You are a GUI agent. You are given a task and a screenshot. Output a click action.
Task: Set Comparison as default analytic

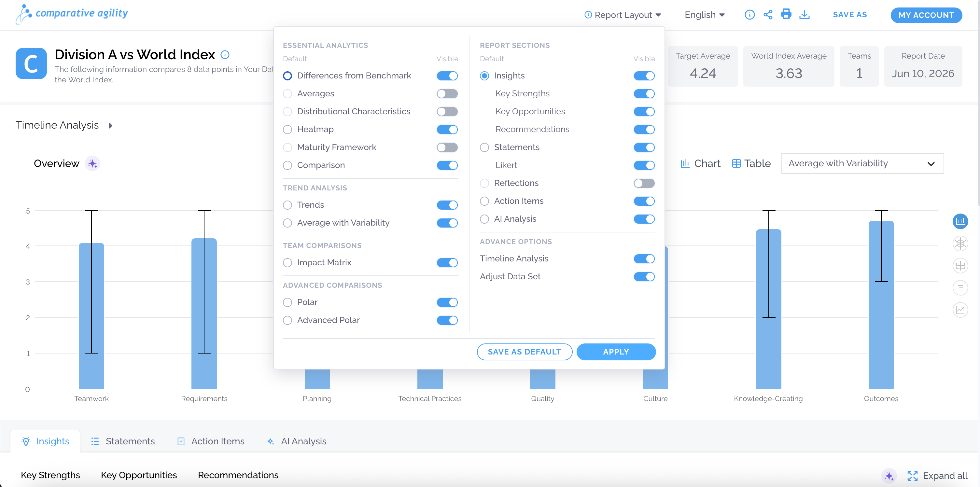coord(287,165)
